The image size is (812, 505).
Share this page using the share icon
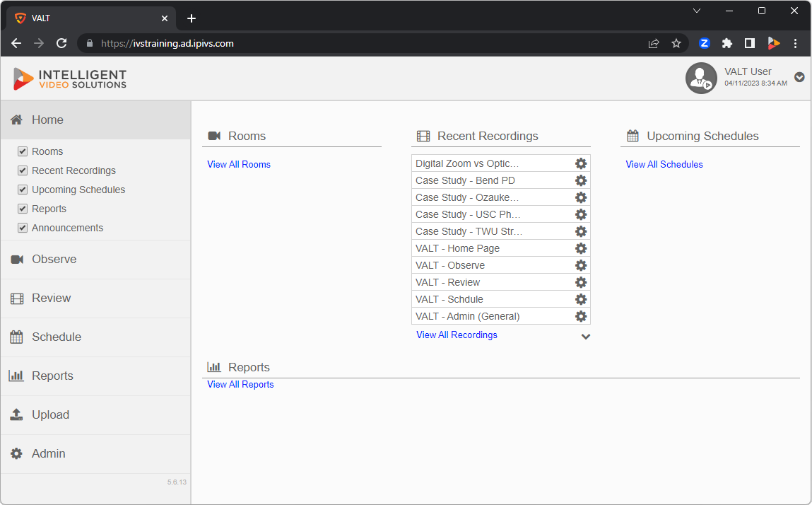[x=654, y=44]
